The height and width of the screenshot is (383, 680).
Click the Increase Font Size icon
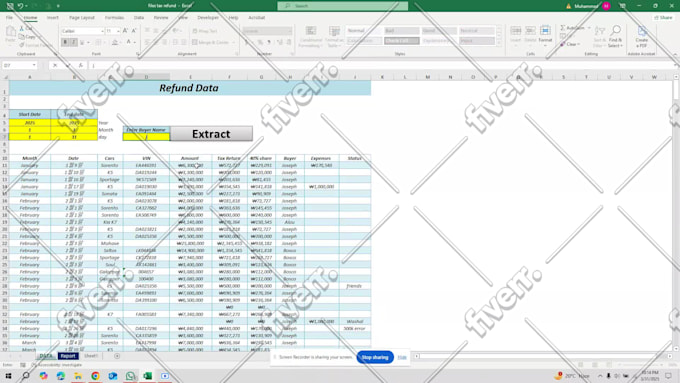pyautogui.click(x=125, y=31)
